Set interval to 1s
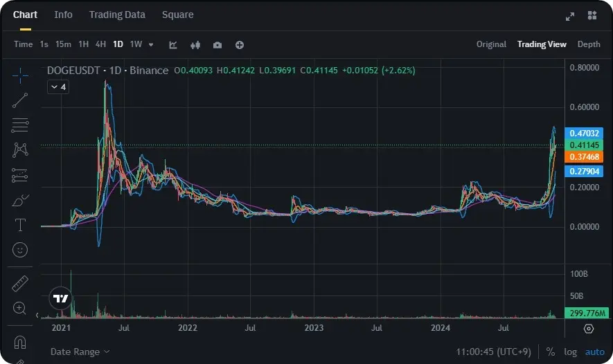 click(44, 44)
